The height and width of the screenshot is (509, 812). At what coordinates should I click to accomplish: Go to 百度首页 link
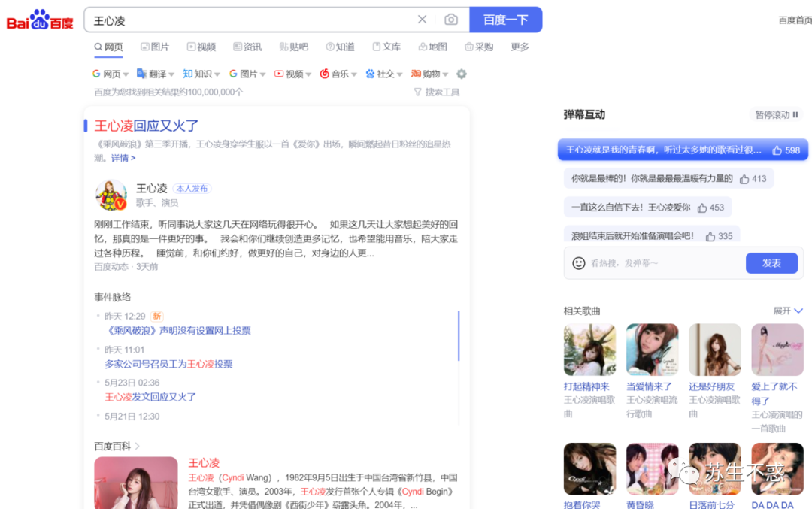point(795,20)
